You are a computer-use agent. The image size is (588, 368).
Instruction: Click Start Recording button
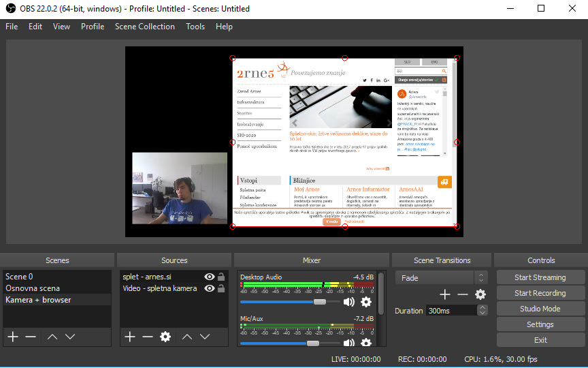tap(540, 293)
